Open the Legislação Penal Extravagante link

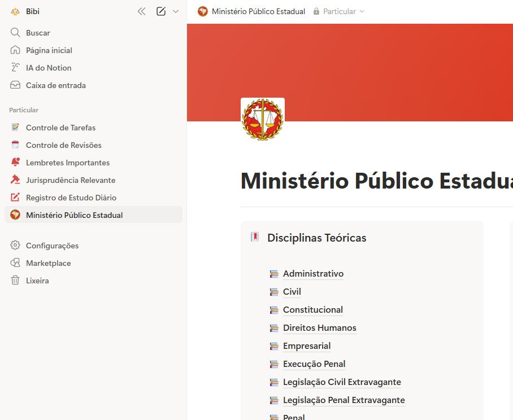click(x=344, y=400)
